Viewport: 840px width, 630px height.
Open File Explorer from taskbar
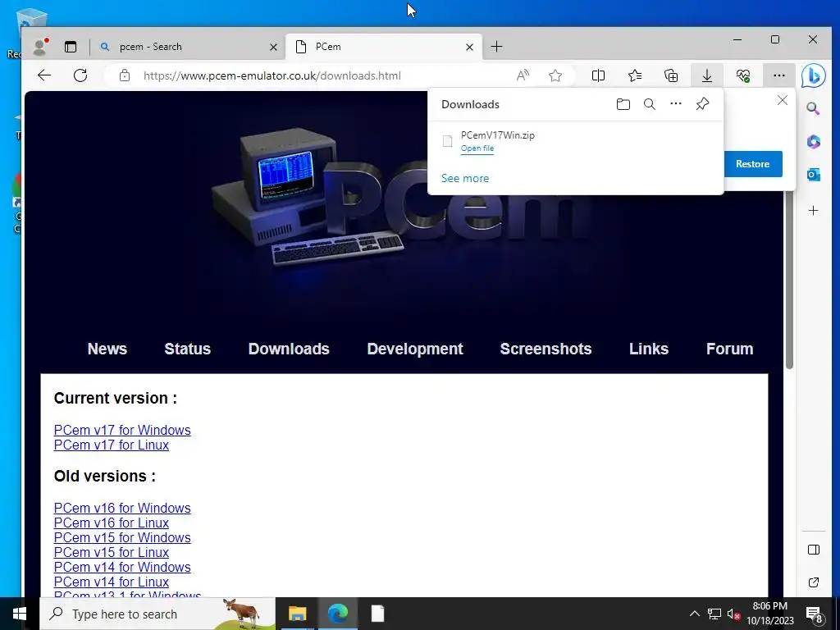point(297,614)
